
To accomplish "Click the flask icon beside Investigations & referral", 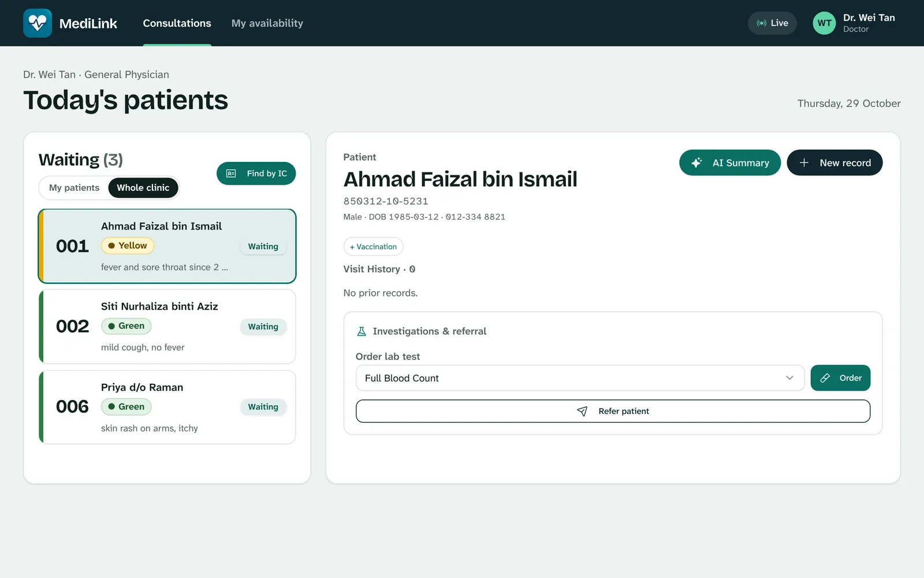I will pos(362,331).
